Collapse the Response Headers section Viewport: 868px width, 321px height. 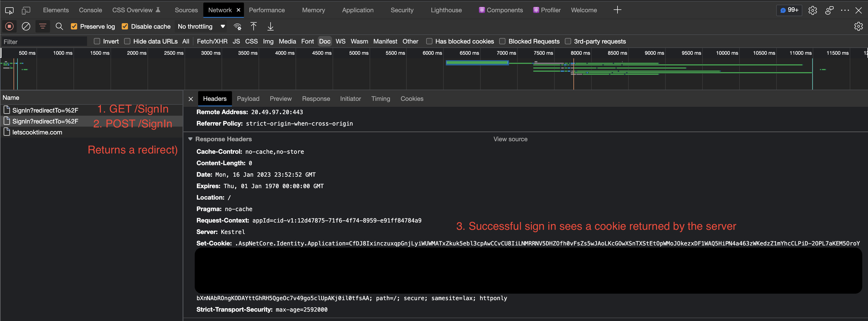[190, 139]
